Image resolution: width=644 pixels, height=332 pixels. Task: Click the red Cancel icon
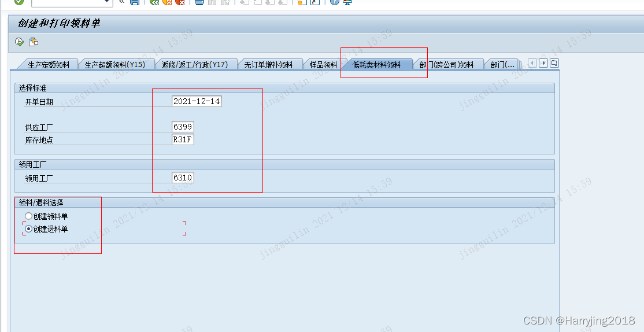pyautogui.click(x=180, y=2)
